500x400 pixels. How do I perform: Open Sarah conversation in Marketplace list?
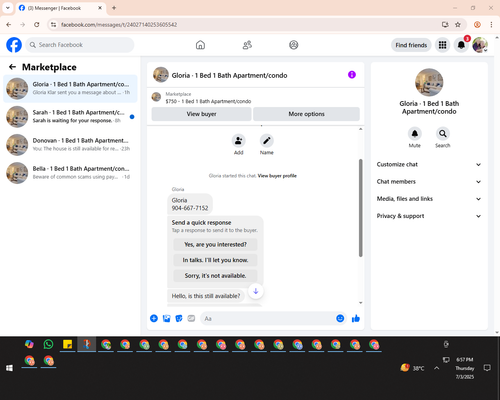tap(70, 117)
